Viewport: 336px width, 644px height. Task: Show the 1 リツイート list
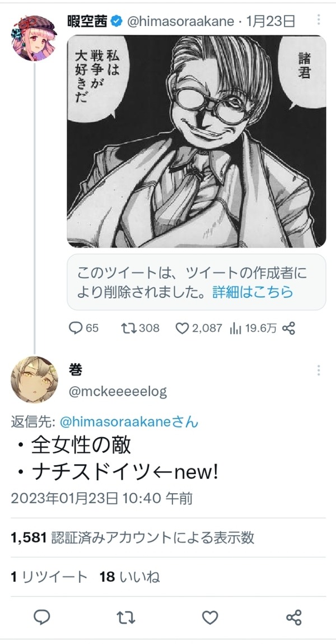click(x=49, y=577)
